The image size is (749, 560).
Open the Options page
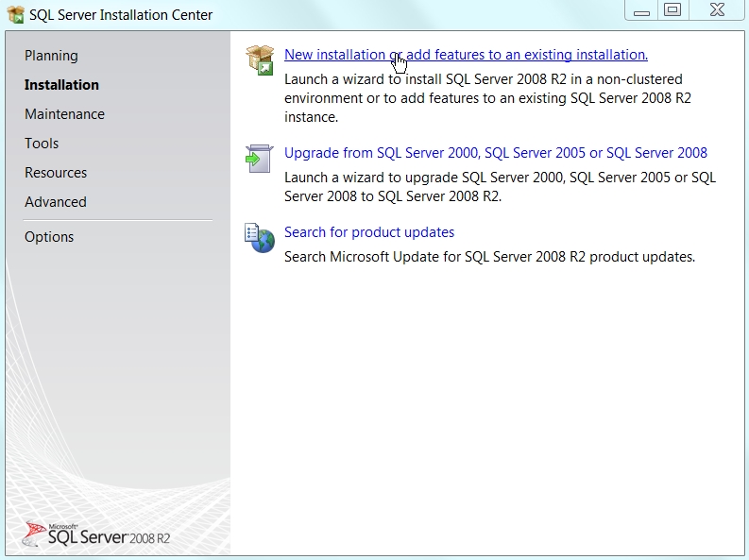point(49,237)
